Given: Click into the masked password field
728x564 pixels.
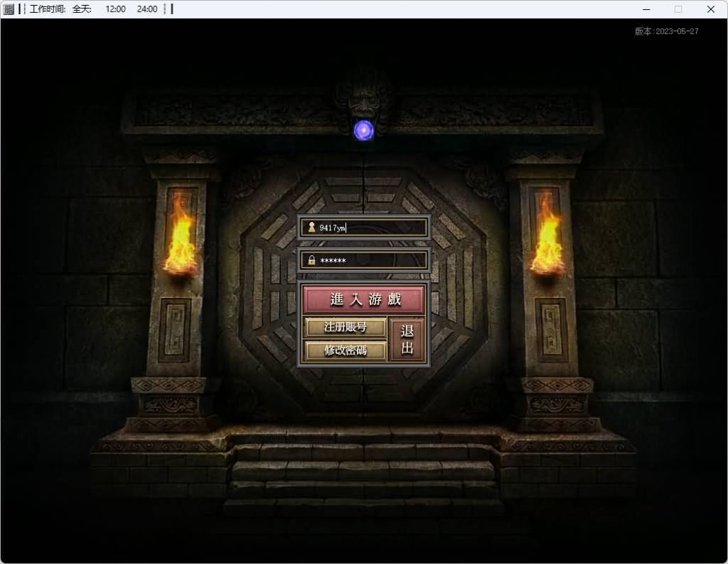Looking at the screenshot, I should 371,260.
